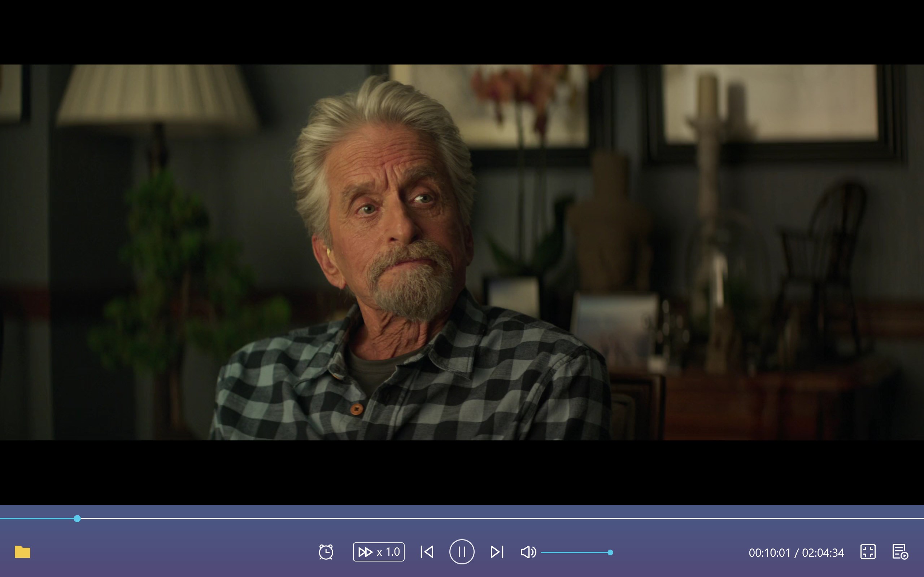Screen dimensions: 924x577
Task: Click the volume slider handle
Action: (610, 552)
